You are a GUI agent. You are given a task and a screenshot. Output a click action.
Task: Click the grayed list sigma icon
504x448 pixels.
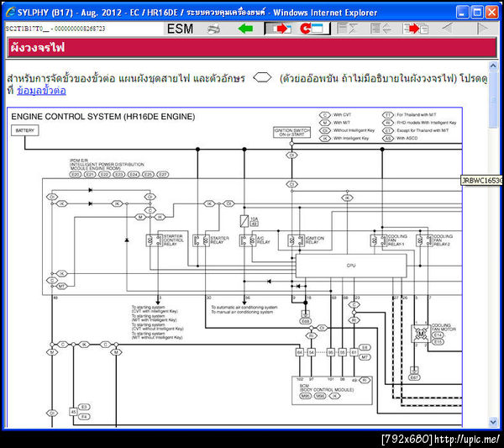pos(348,29)
